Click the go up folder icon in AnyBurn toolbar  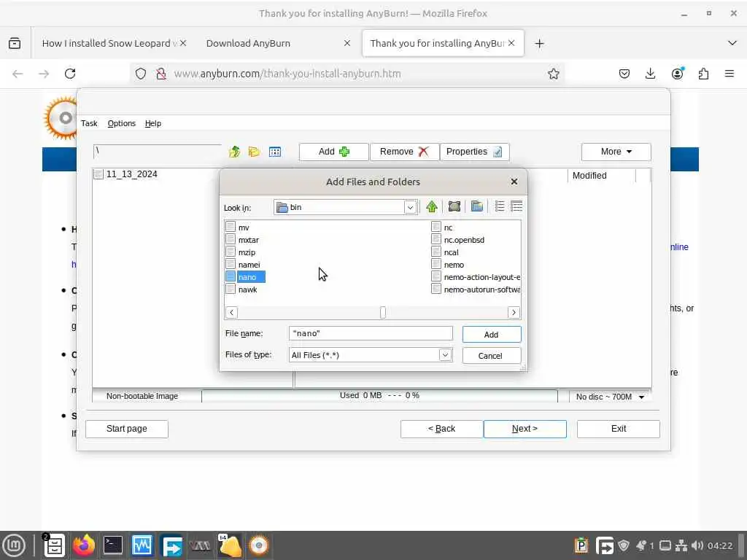click(x=234, y=152)
